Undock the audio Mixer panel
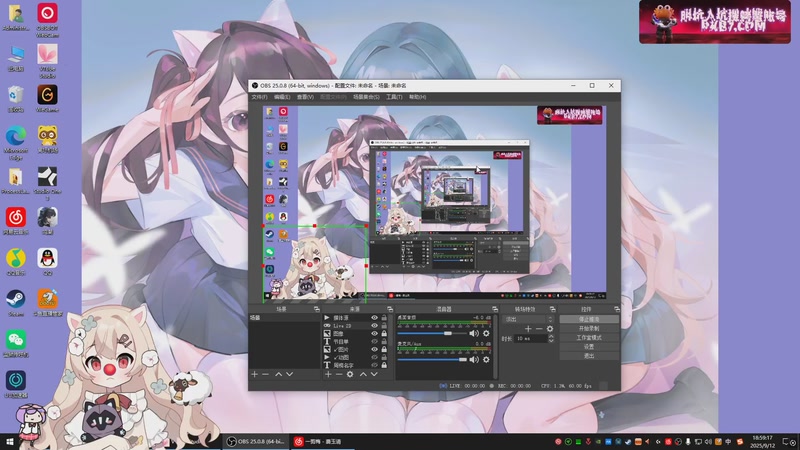Screen dimensions: 800x450 point(494,309)
